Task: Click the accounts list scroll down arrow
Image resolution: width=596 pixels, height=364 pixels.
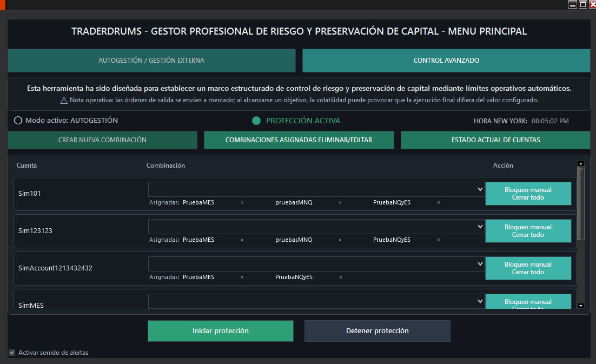Action: [x=581, y=306]
